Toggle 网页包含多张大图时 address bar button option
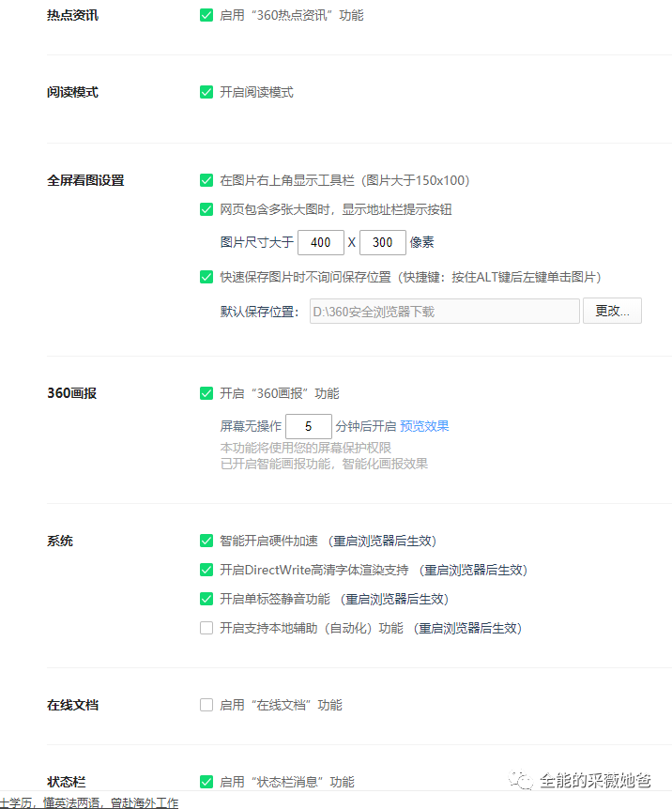Screen dimensions: 672x809 pyautogui.click(x=206, y=209)
